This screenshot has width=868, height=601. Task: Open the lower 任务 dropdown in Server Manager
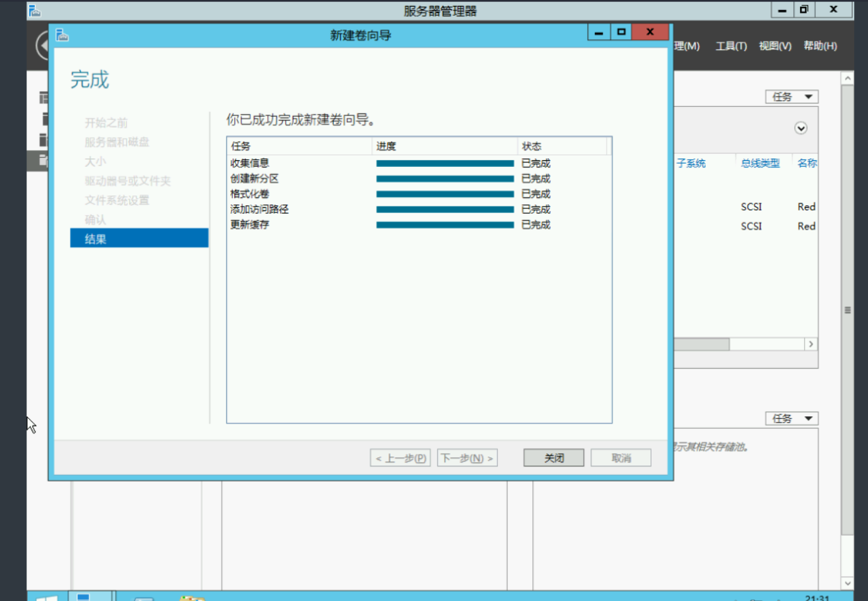(x=791, y=418)
